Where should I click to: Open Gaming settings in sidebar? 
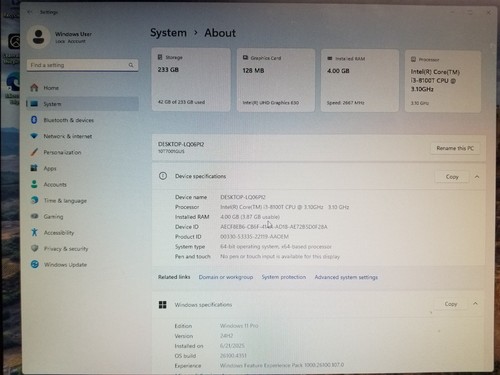(x=82, y=216)
